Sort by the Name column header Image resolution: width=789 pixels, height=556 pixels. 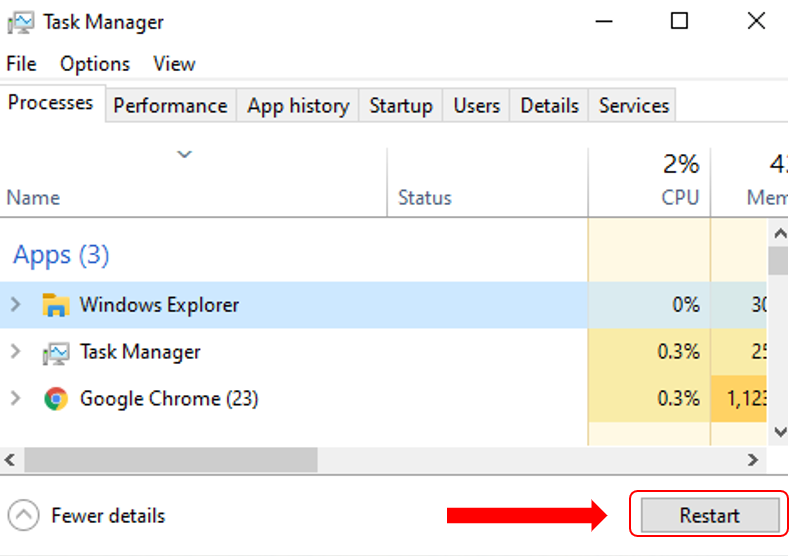[x=194, y=182]
